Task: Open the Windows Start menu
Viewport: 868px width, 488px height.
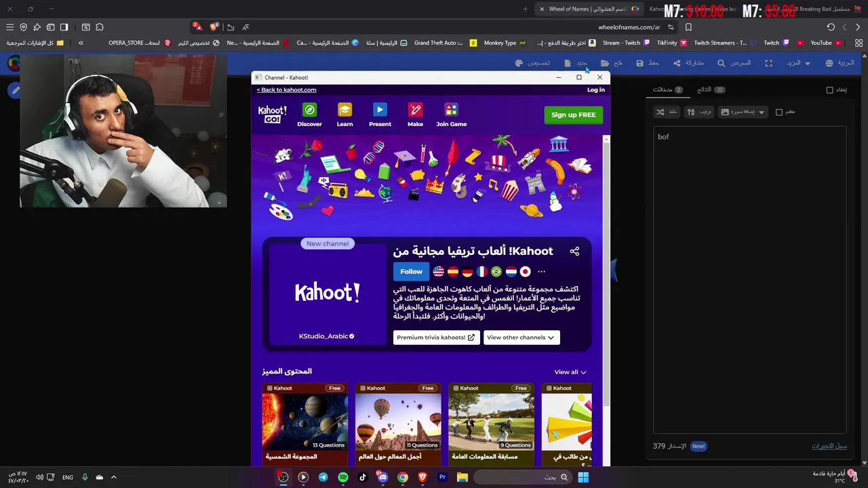Action: tap(583, 477)
